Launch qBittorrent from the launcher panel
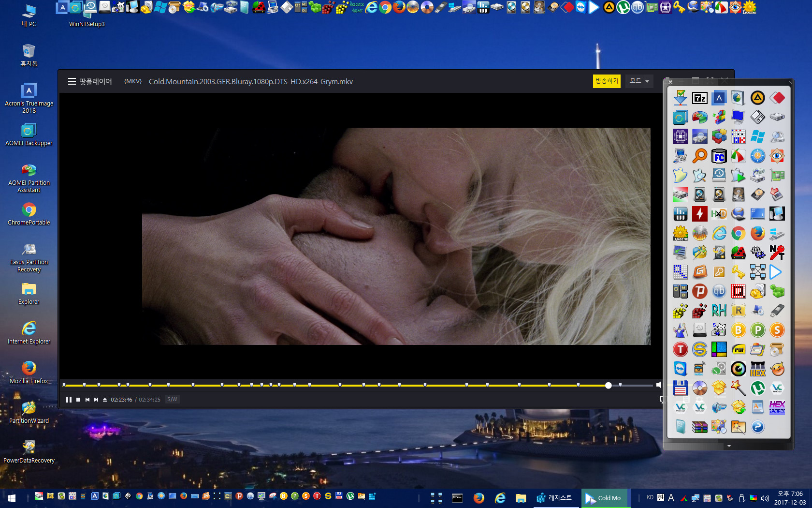This screenshot has width=812, height=508. pyautogui.click(x=719, y=291)
